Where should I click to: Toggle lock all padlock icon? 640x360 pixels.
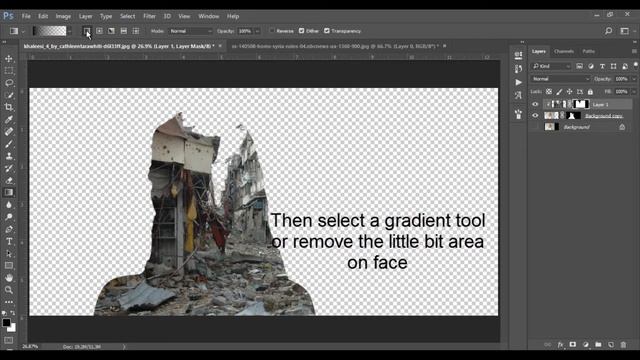point(590,92)
